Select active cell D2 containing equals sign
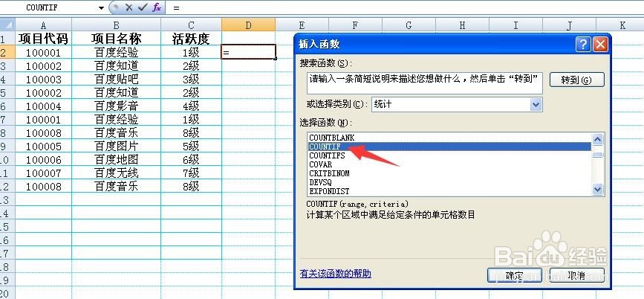644x299 pixels. click(x=248, y=52)
